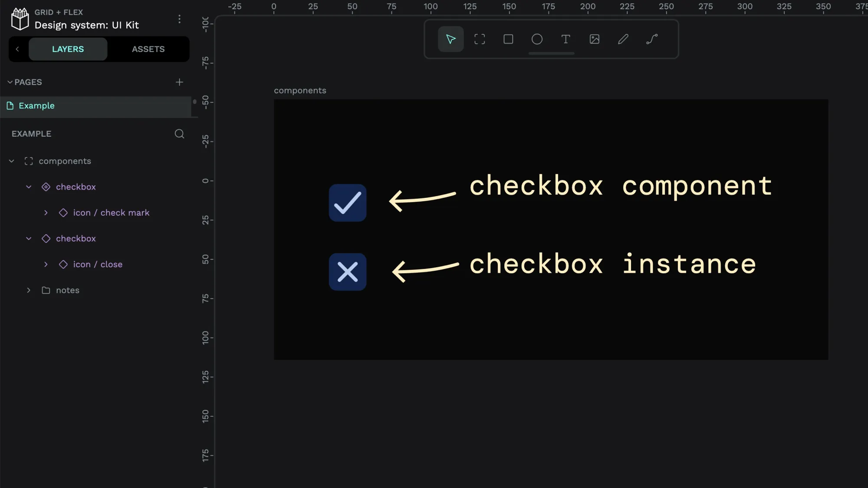The width and height of the screenshot is (868, 488).
Task: Select the Draw pencil tool
Action: [623, 39]
